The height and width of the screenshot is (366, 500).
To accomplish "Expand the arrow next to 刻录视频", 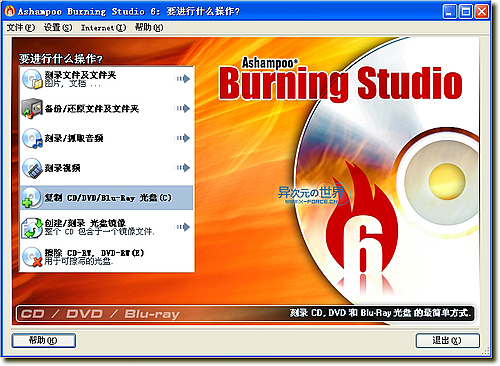I will [x=183, y=168].
